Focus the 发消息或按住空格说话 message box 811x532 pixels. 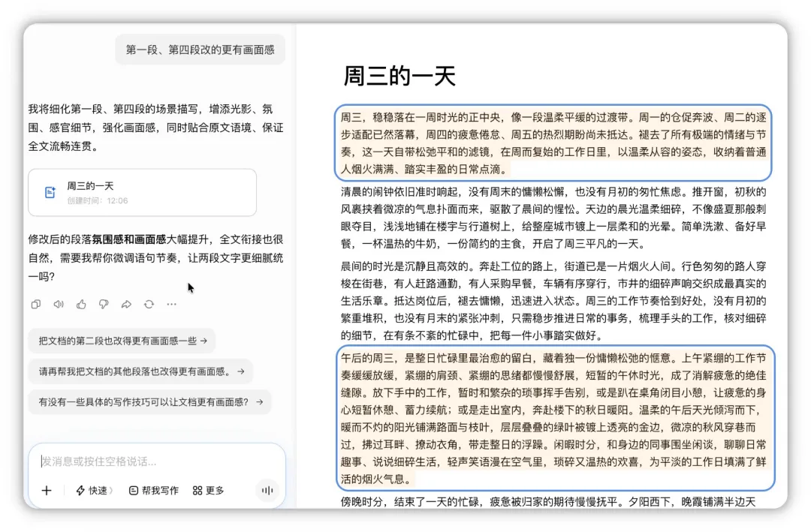pyautogui.click(x=157, y=461)
